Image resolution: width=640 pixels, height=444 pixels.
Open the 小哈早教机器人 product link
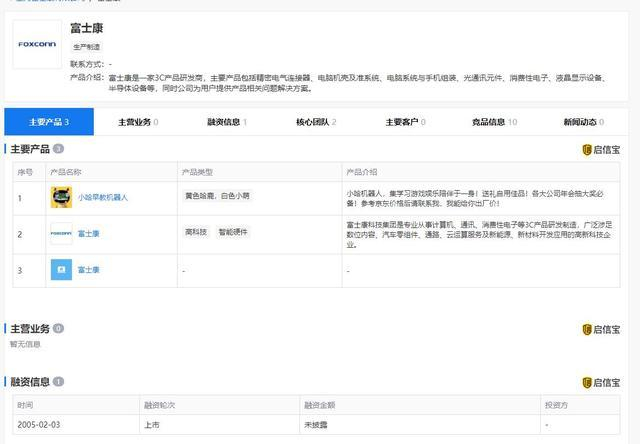click(x=103, y=198)
